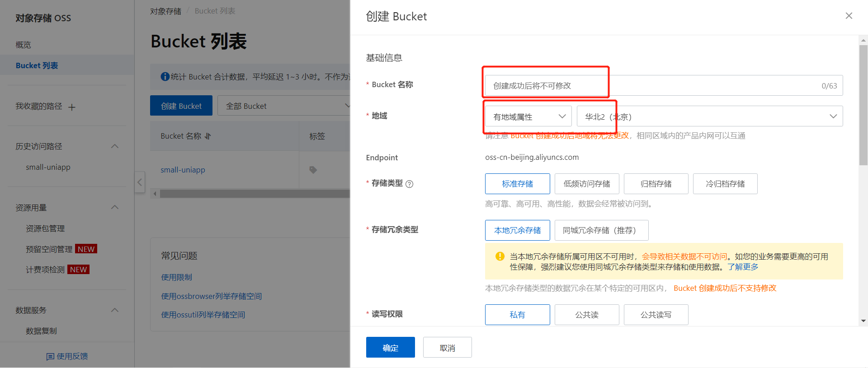Image resolution: width=868 pixels, height=368 pixels.
Task: Open 概览 in the sidebar
Action: pyautogui.click(x=24, y=45)
